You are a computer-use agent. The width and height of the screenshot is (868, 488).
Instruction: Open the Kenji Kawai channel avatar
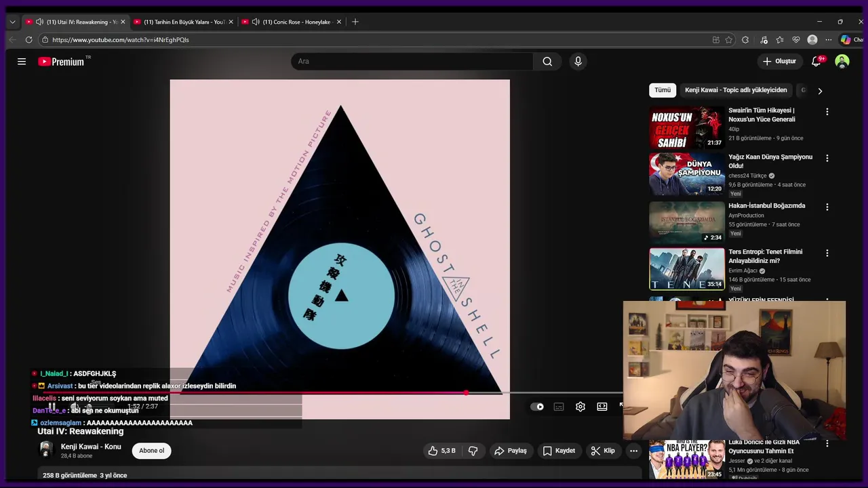tap(46, 450)
